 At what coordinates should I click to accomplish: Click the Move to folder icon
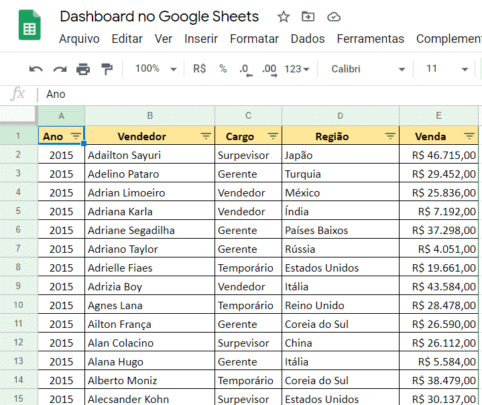[308, 16]
